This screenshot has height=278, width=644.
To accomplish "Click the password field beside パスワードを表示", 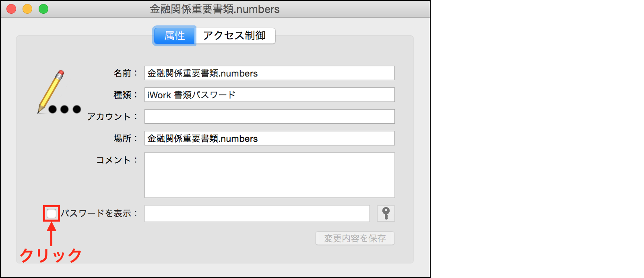I will pyautogui.click(x=257, y=214).
